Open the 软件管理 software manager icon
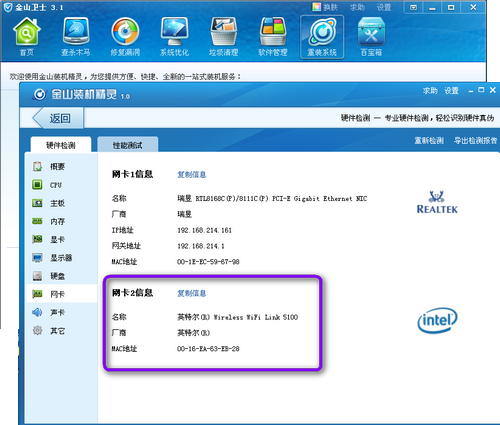The height and width of the screenshot is (425, 500). 273,37
